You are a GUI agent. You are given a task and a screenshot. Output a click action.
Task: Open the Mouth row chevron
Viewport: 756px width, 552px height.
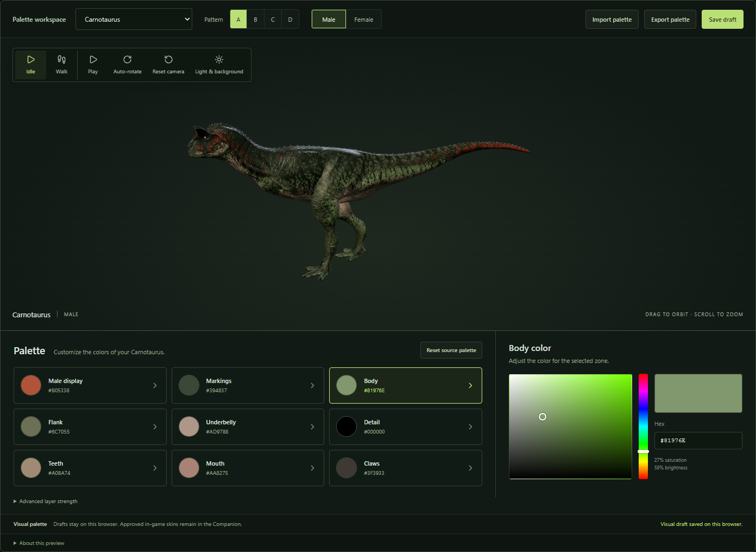pos(312,468)
